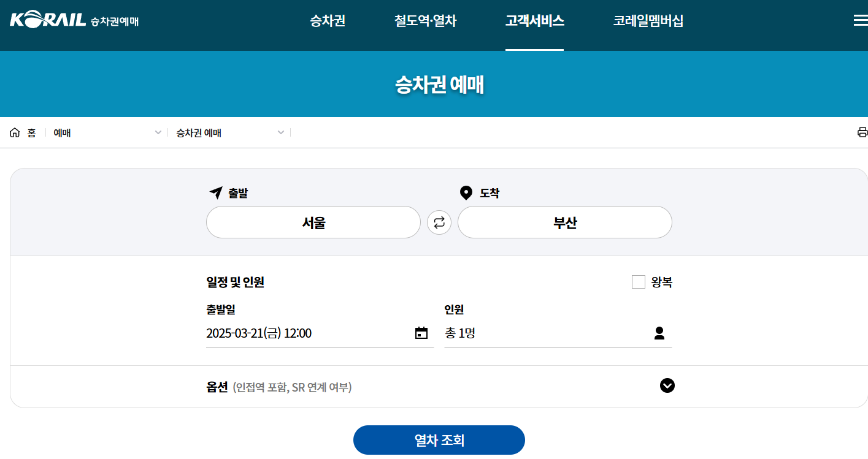Click the 출발 arrow icon
This screenshot has width=868, height=459.
click(216, 193)
